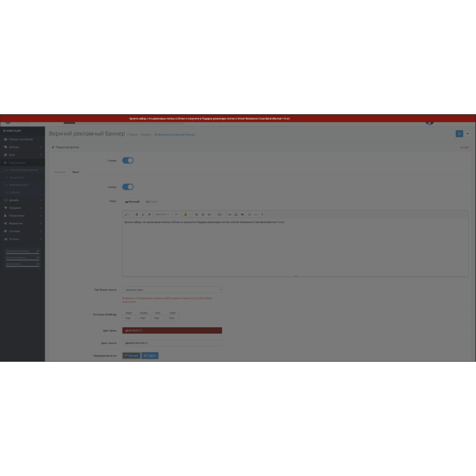Toggle bold in the text editor toolbar

click(x=136, y=214)
